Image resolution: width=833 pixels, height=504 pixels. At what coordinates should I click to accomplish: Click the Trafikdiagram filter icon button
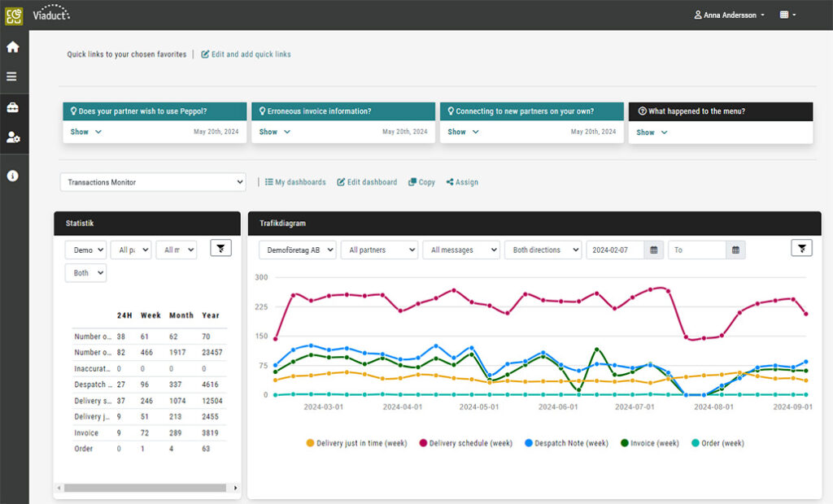pyautogui.click(x=801, y=249)
